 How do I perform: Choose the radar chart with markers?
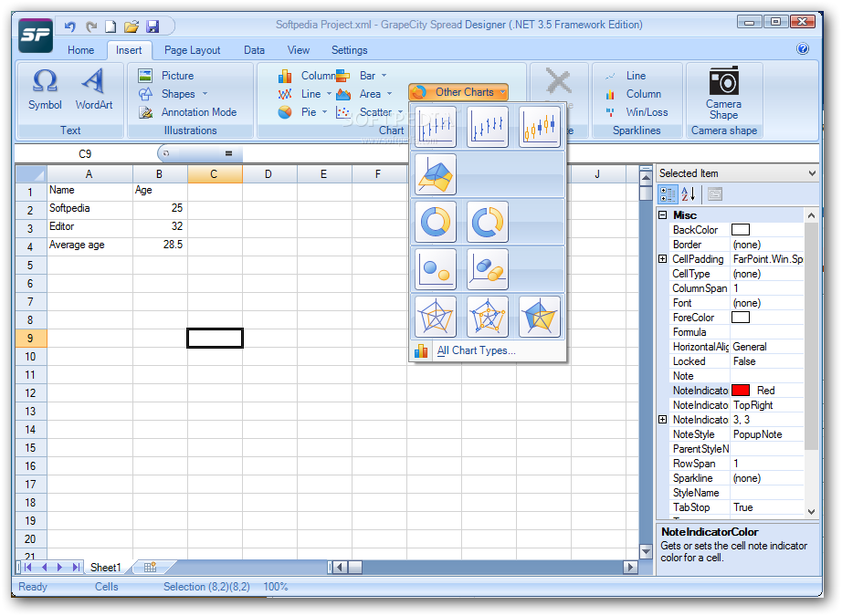click(x=488, y=317)
